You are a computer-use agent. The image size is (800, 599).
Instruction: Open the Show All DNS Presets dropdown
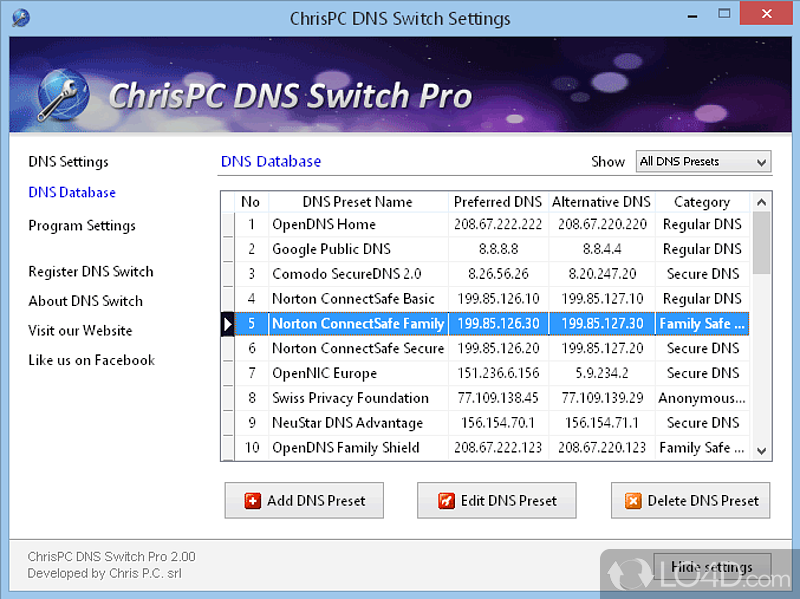(703, 162)
